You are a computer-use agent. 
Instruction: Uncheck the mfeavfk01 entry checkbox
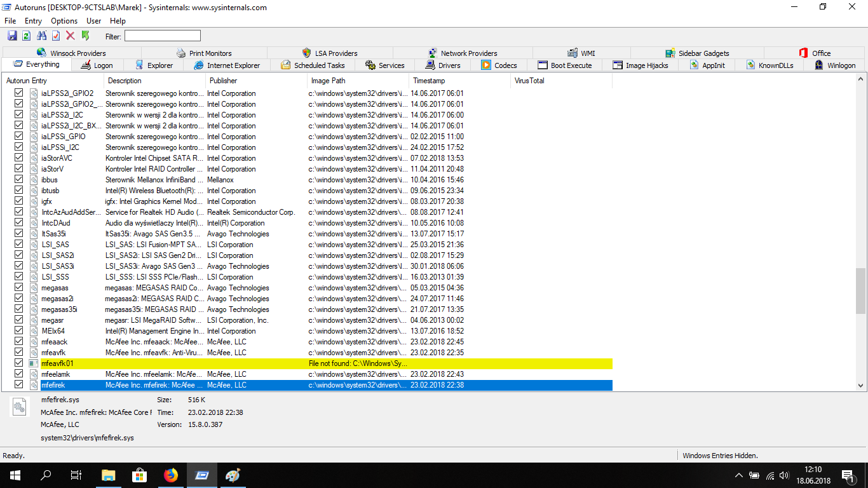(x=18, y=363)
